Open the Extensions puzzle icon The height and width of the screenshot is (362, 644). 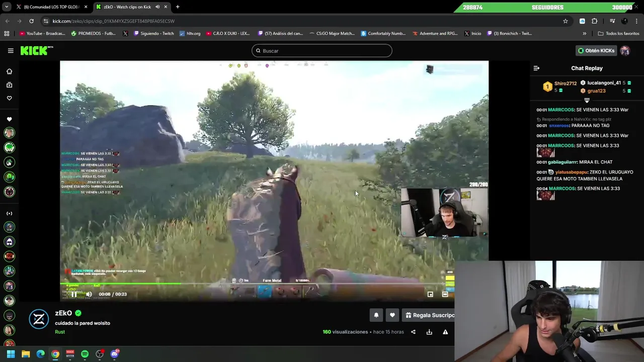pos(595,21)
